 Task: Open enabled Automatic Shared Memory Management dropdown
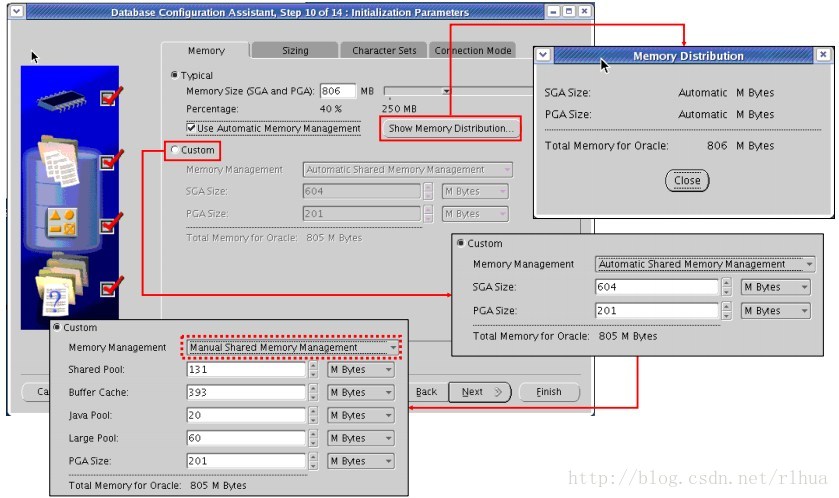coord(705,264)
